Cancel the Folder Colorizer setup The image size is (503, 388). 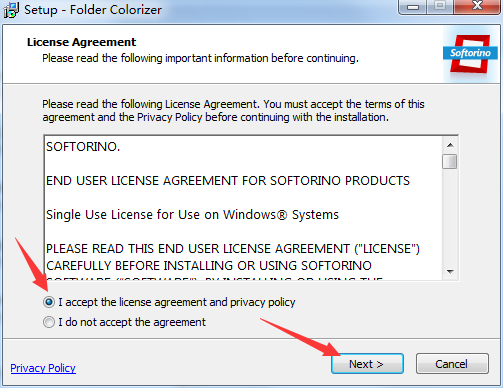coord(452,364)
